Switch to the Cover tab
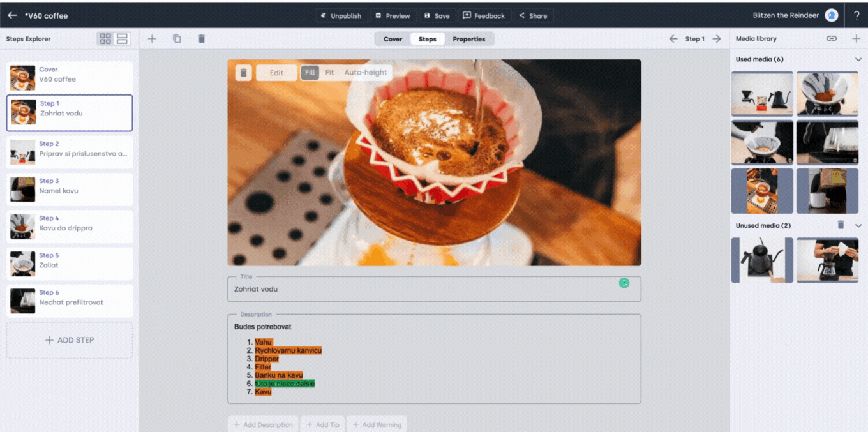The height and width of the screenshot is (432, 868). click(x=393, y=39)
